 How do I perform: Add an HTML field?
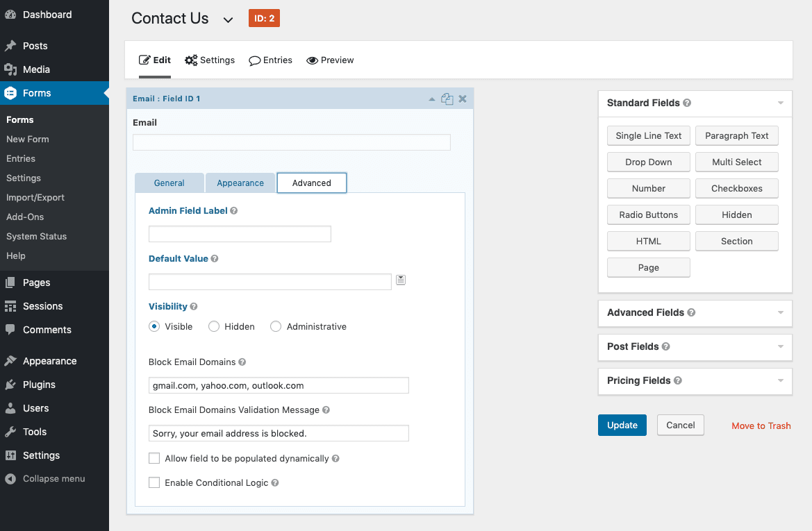(648, 241)
